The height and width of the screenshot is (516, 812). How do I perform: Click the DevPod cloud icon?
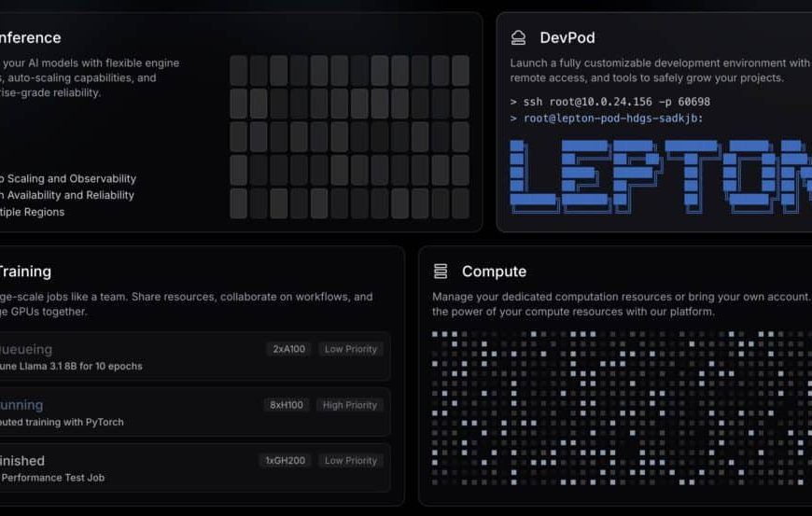(x=518, y=37)
